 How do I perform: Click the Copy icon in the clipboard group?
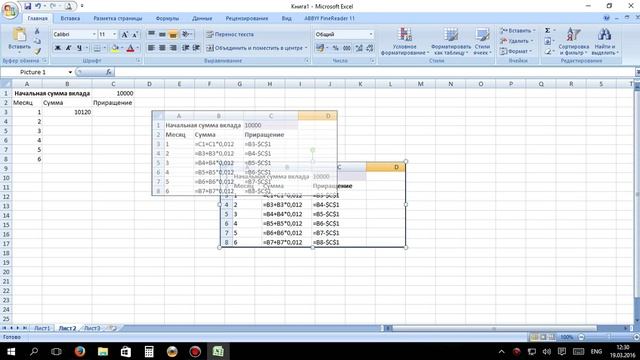(37, 41)
